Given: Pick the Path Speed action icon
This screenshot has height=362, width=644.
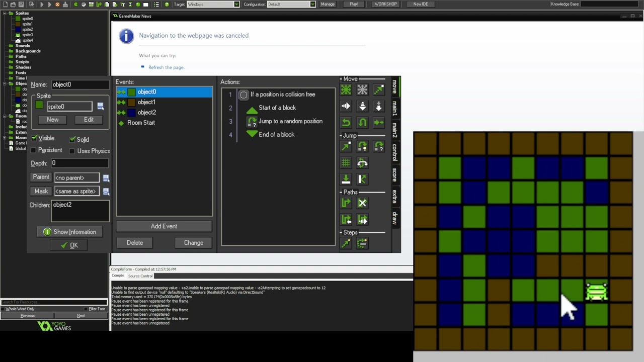Looking at the screenshot, I should click(362, 220).
